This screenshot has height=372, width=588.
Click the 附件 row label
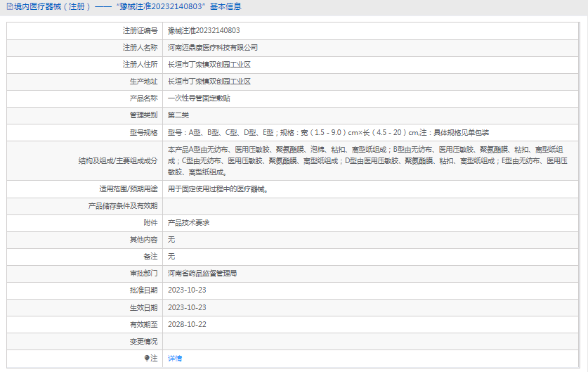[x=150, y=223]
